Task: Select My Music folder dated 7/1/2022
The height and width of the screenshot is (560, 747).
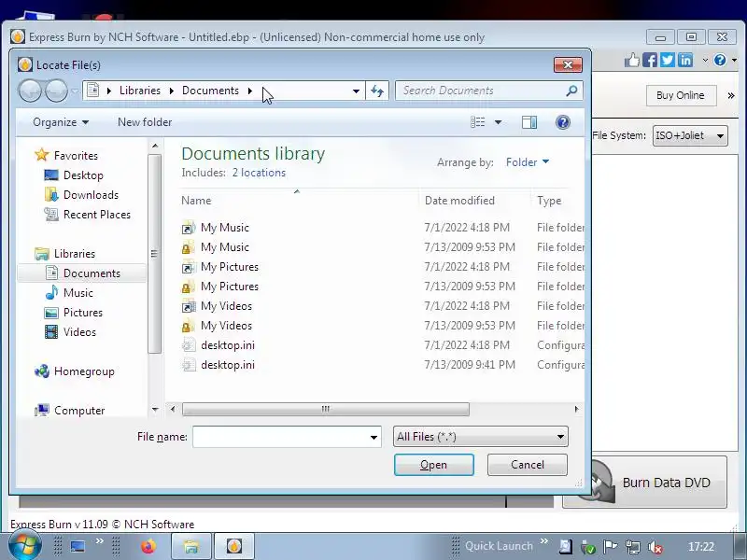Action: [x=383, y=228]
